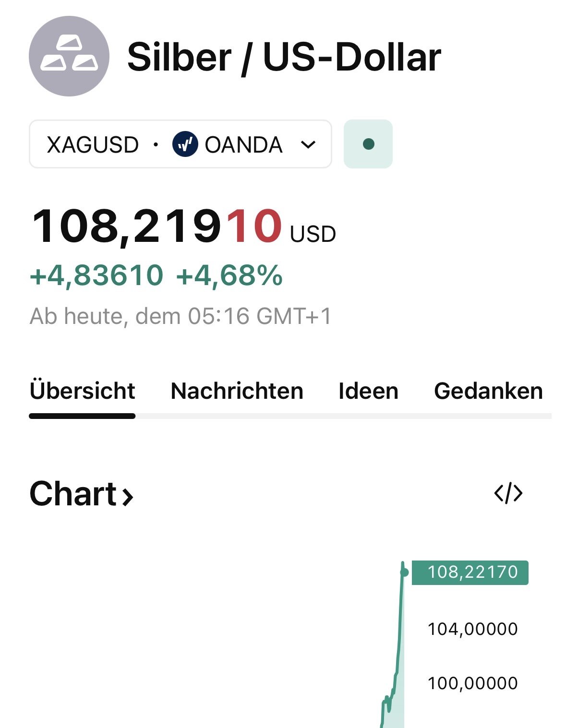Click the Chart heading link
Image resolution: width=566 pixels, height=728 pixels.
click(73, 494)
